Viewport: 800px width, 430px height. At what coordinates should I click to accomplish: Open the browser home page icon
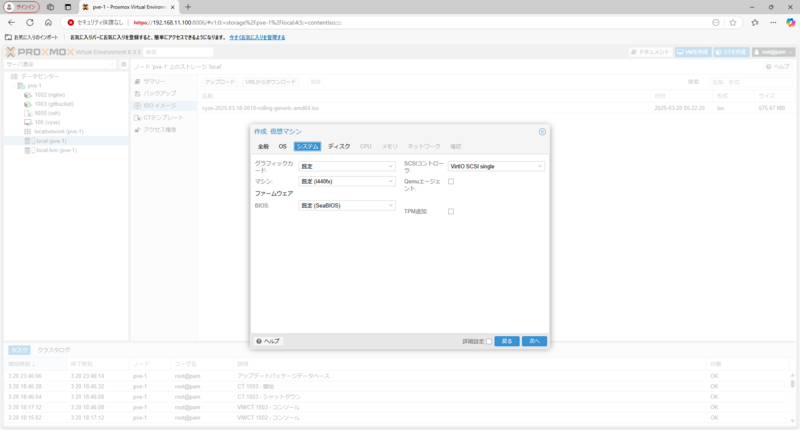point(48,22)
